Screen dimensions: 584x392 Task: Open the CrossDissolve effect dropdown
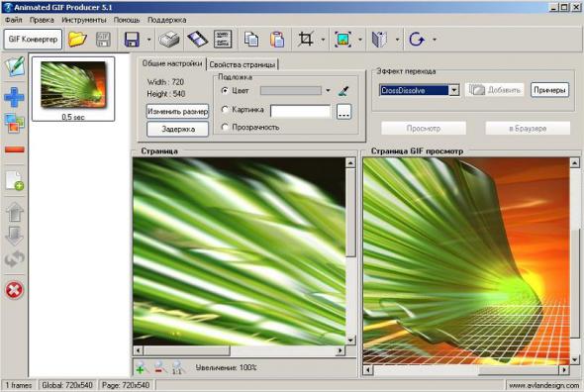tap(453, 90)
